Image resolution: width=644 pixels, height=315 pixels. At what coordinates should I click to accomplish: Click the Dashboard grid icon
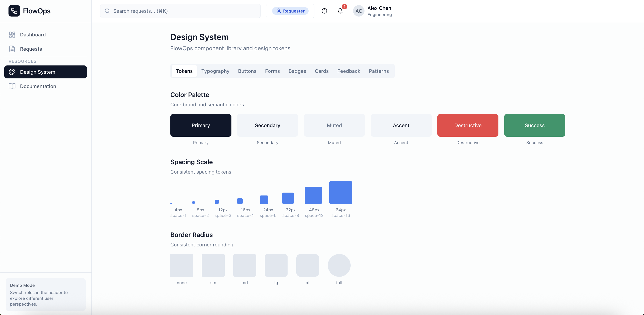(12, 34)
